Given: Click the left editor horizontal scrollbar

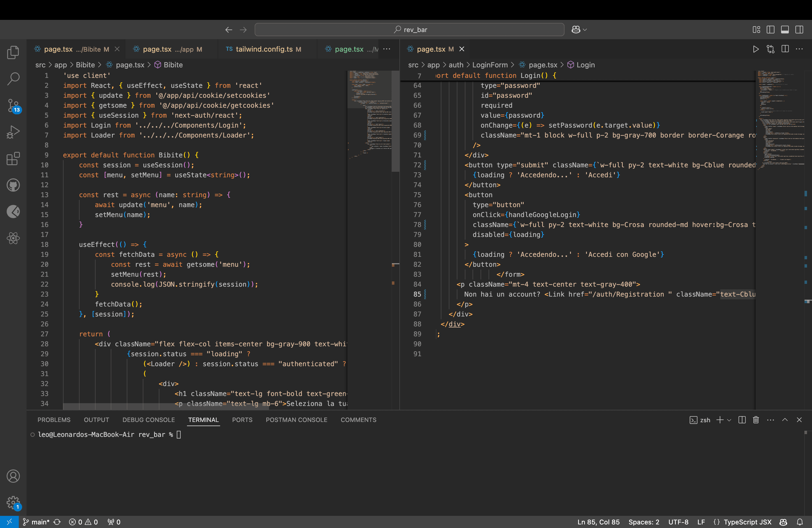Looking at the screenshot, I should point(166,406).
